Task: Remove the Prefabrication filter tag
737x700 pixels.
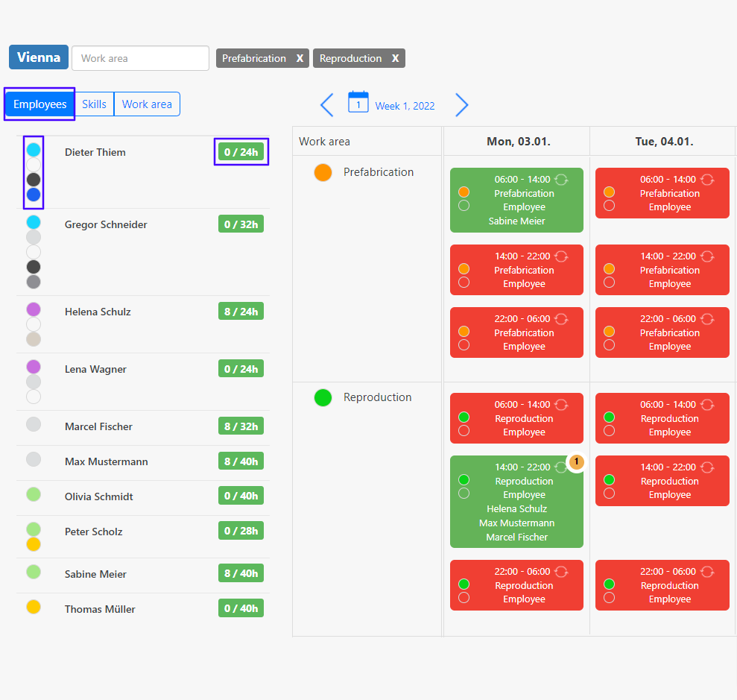Action: click(300, 58)
